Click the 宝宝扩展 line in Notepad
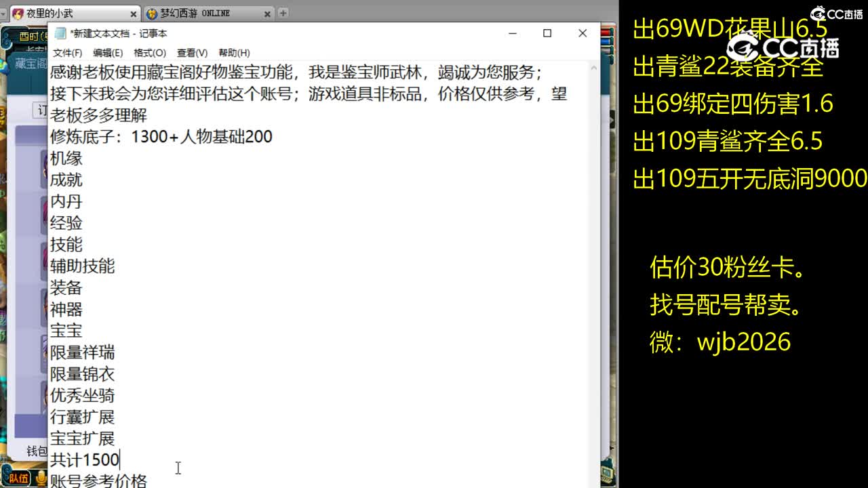Viewport: 868px width, 488px height. click(x=83, y=439)
